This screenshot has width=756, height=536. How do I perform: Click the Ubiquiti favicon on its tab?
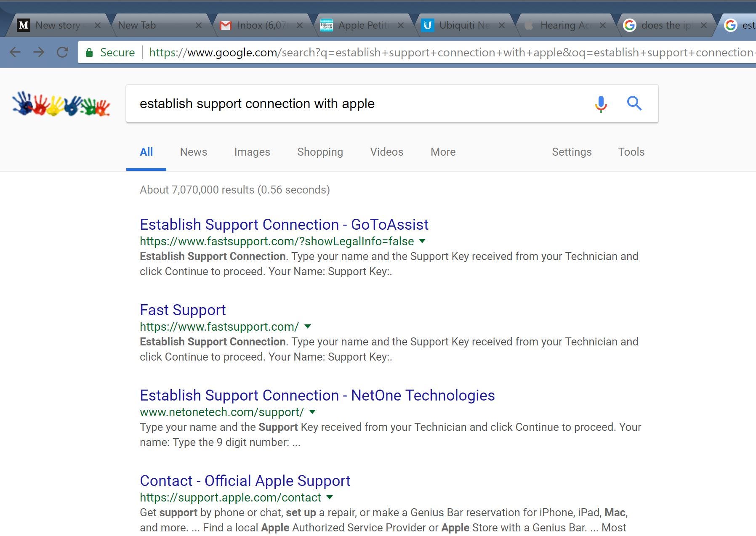coord(428,25)
